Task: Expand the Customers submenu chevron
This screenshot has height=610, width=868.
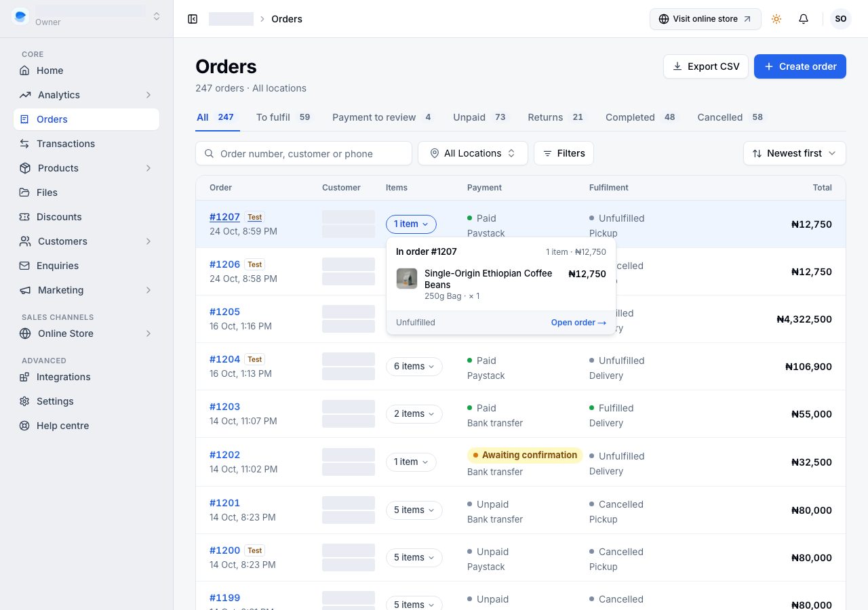Action: pos(149,241)
